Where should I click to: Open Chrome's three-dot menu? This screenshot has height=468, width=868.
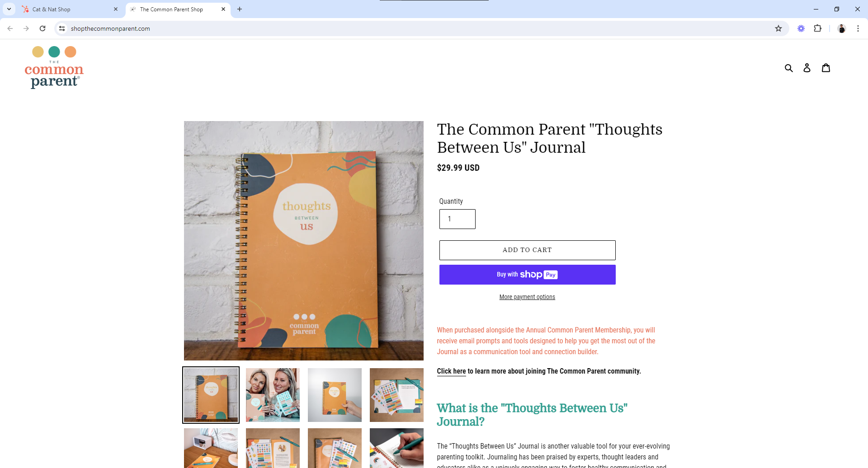858,28
